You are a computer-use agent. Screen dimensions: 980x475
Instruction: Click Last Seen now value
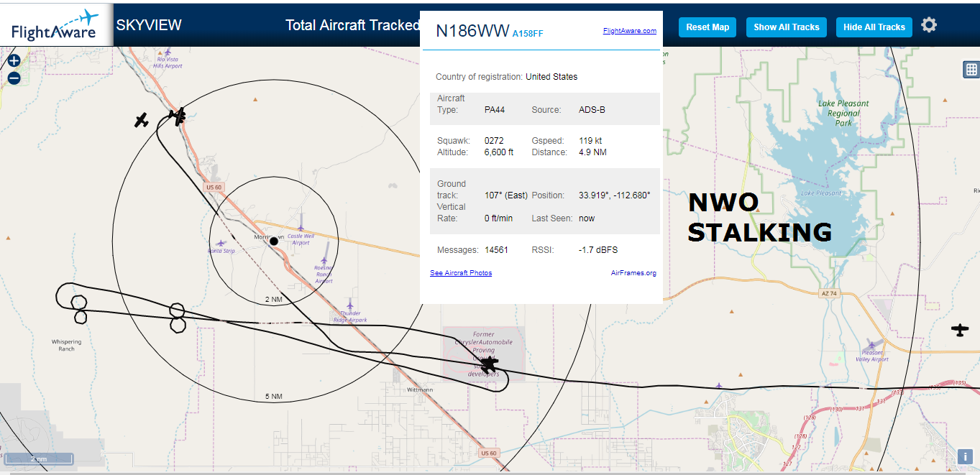click(587, 218)
